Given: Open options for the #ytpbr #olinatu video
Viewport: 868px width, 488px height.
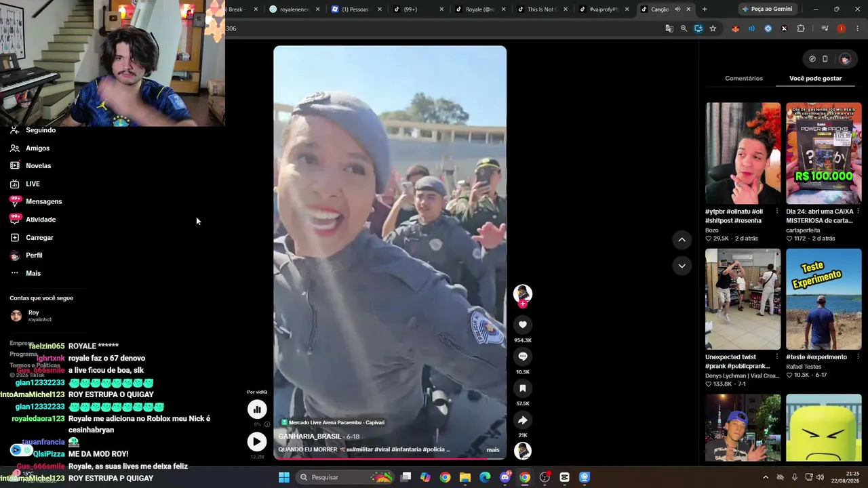Looking at the screenshot, I should click(777, 211).
